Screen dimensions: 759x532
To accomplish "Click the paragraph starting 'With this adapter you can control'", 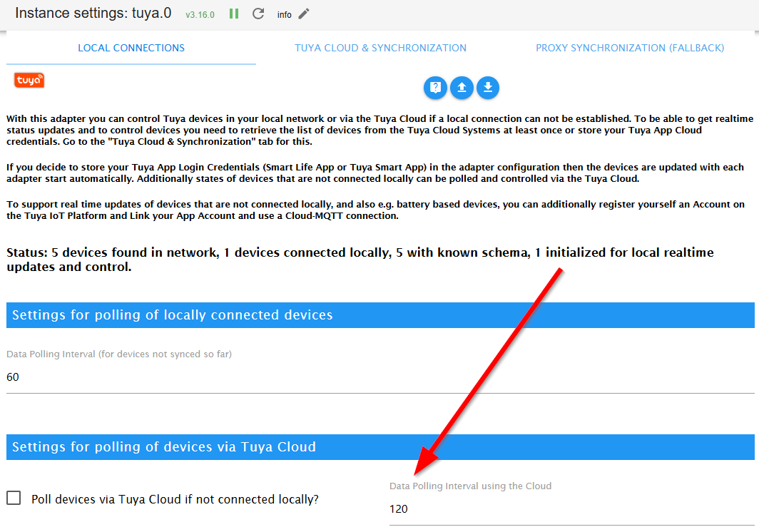I will (x=379, y=131).
